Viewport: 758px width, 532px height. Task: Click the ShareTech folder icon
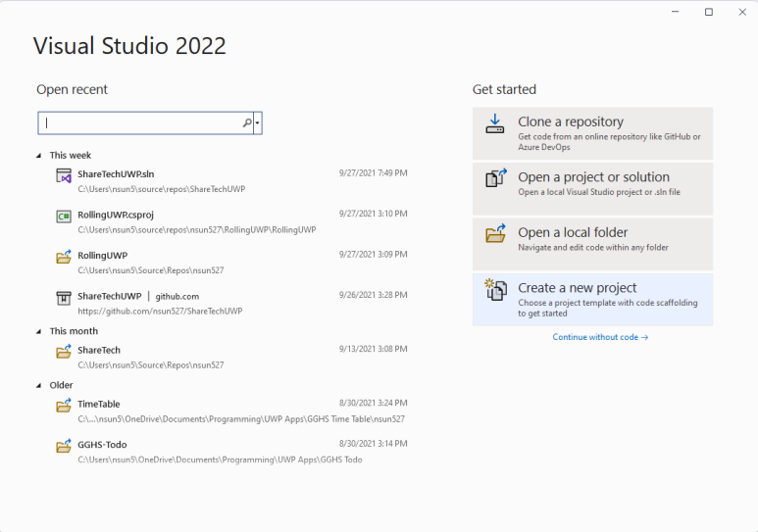(x=64, y=352)
